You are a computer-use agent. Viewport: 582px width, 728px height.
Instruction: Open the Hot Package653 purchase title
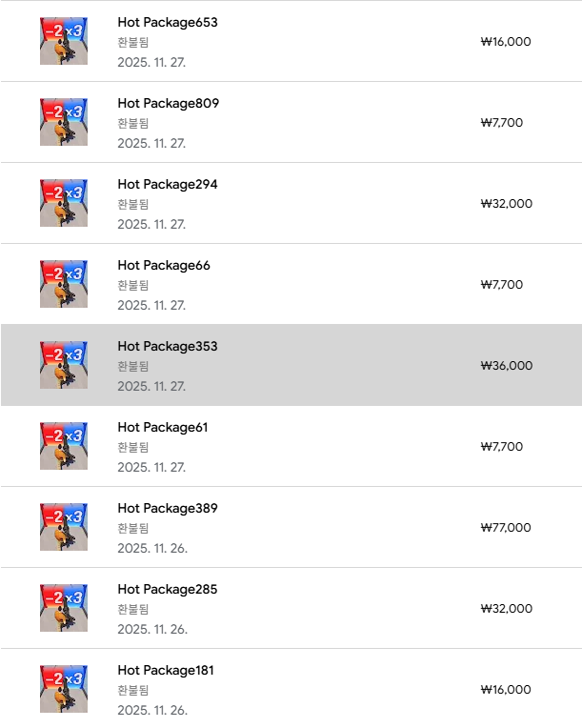pos(168,22)
